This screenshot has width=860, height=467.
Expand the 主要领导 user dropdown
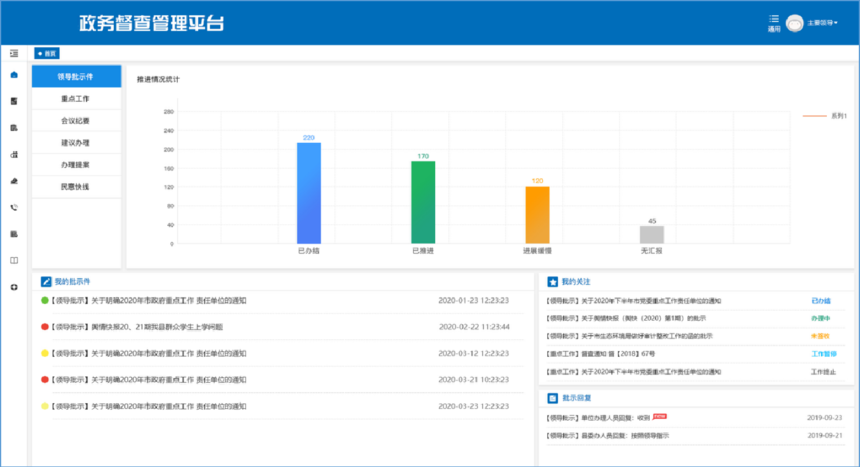pyautogui.click(x=822, y=23)
